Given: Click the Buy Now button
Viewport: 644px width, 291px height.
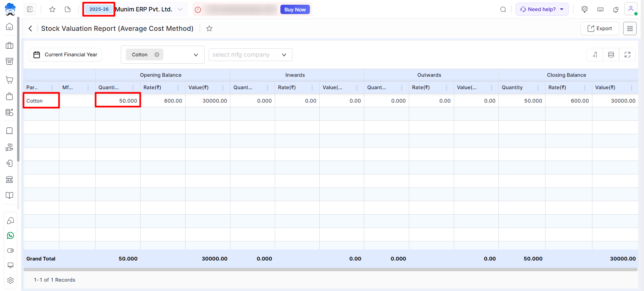Looking at the screenshot, I should 295,9.
